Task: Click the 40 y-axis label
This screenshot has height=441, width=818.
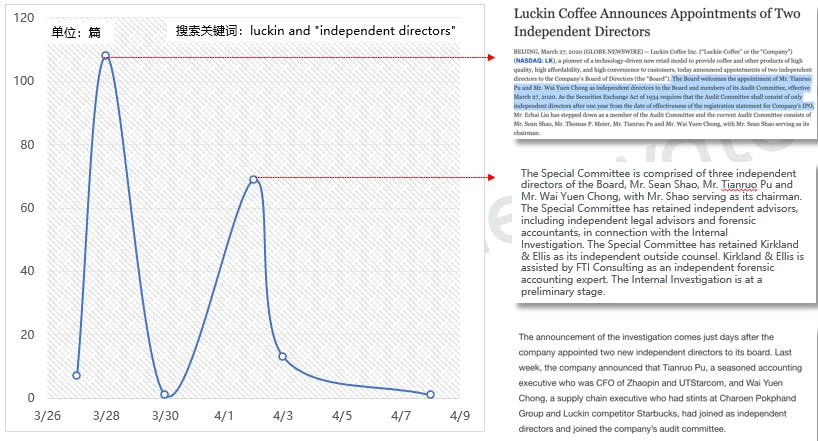Action: pos(27,271)
